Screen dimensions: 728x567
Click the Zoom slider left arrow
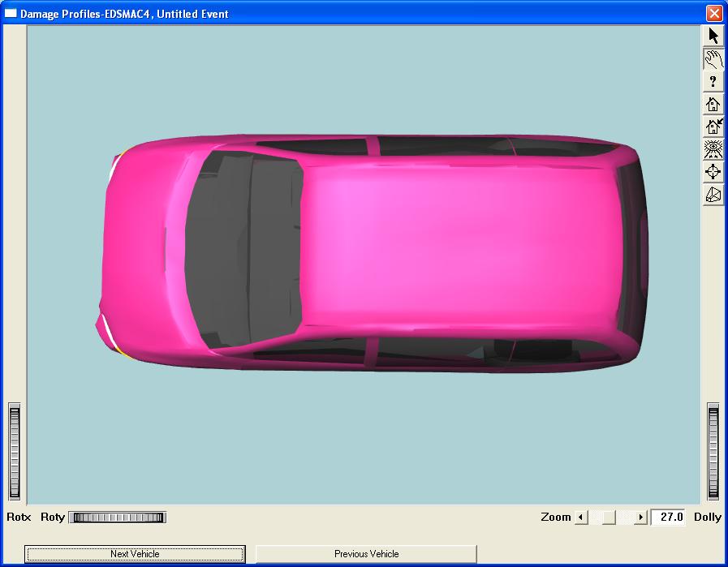click(x=581, y=518)
